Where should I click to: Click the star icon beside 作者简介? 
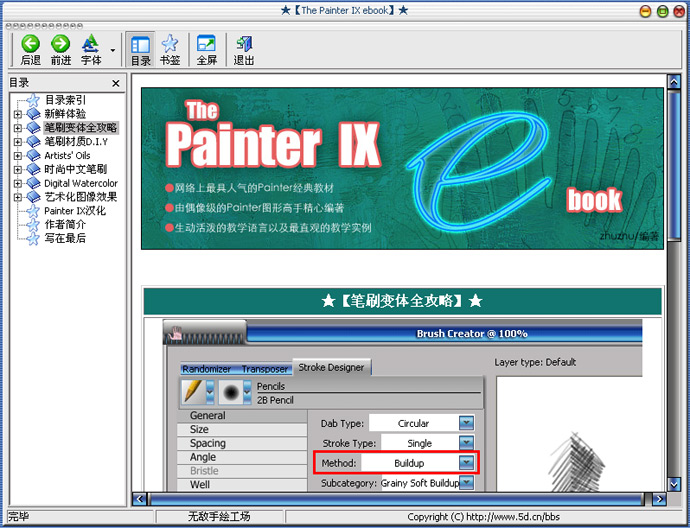pyautogui.click(x=33, y=225)
